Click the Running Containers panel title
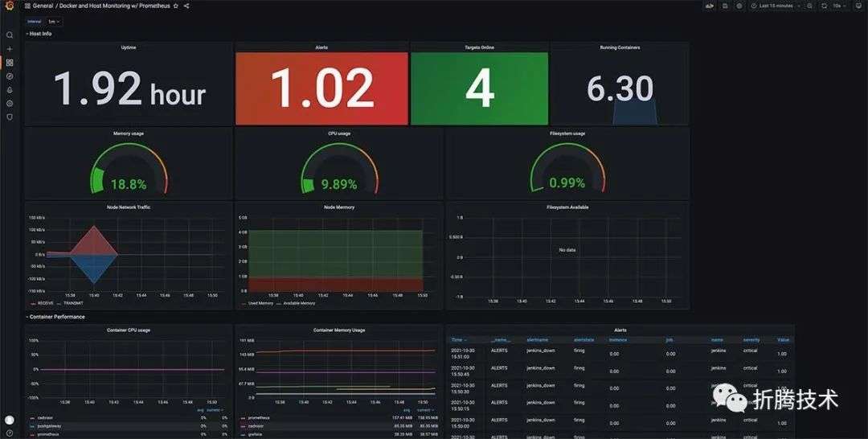The image size is (868, 439). (x=620, y=47)
